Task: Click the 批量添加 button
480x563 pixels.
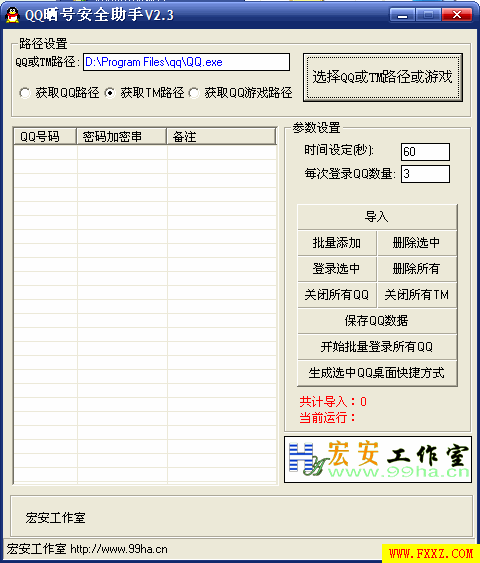Action: 337,243
